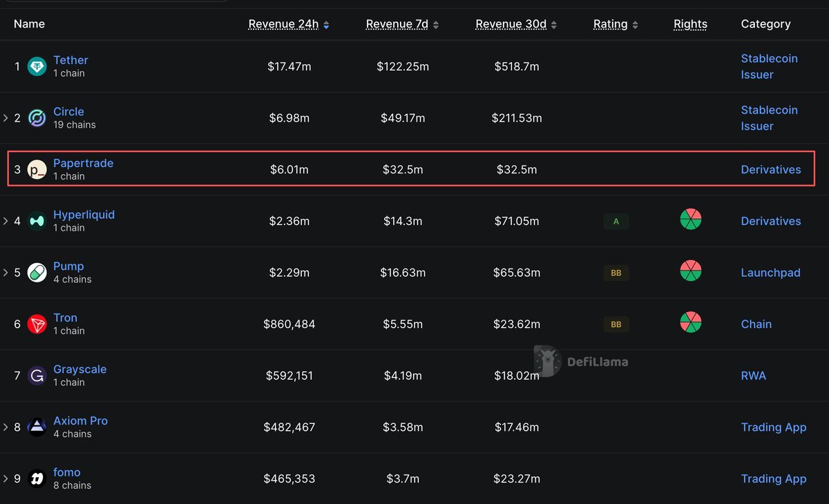Viewport: 829px width, 504px height.
Task: Open the RWA category link
Action: coord(753,376)
